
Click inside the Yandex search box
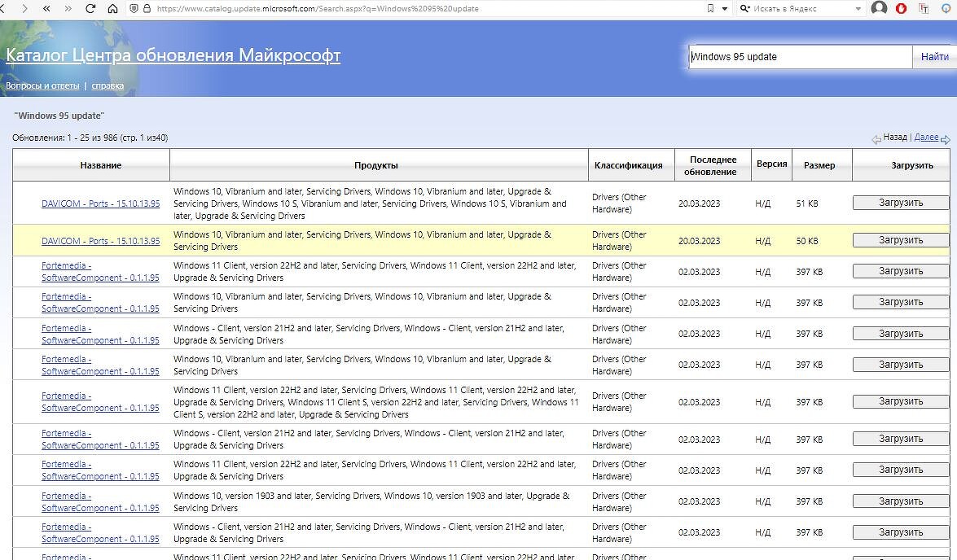pos(802,8)
